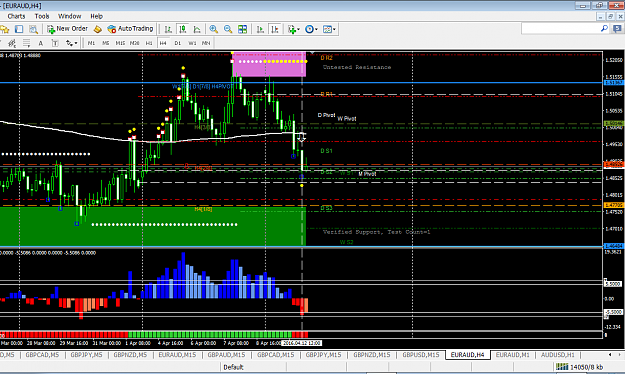The width and height of the screenshot is (625, 374).
Task: Click the Verified Support, Test Count=1 label
Action: (376, 232)
